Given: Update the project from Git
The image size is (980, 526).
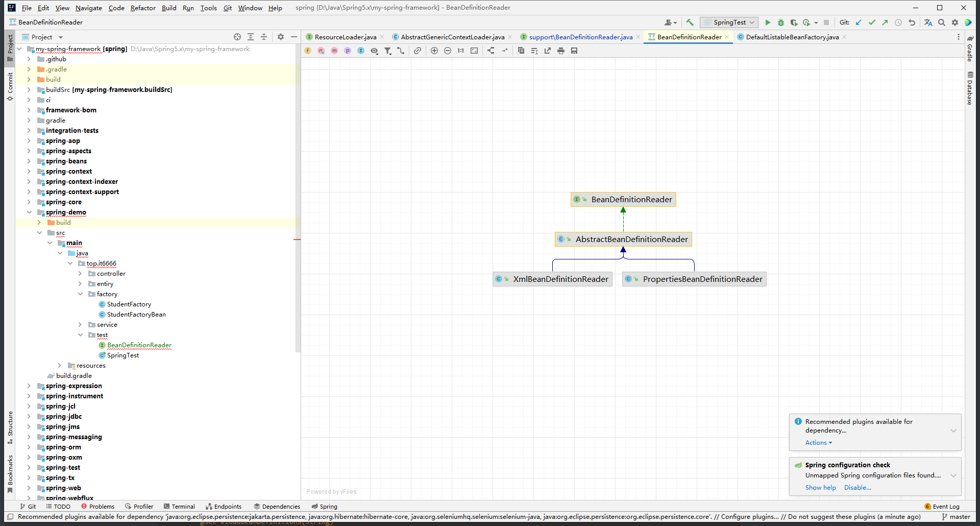Looking at the screenshot, I should point(859,22).
